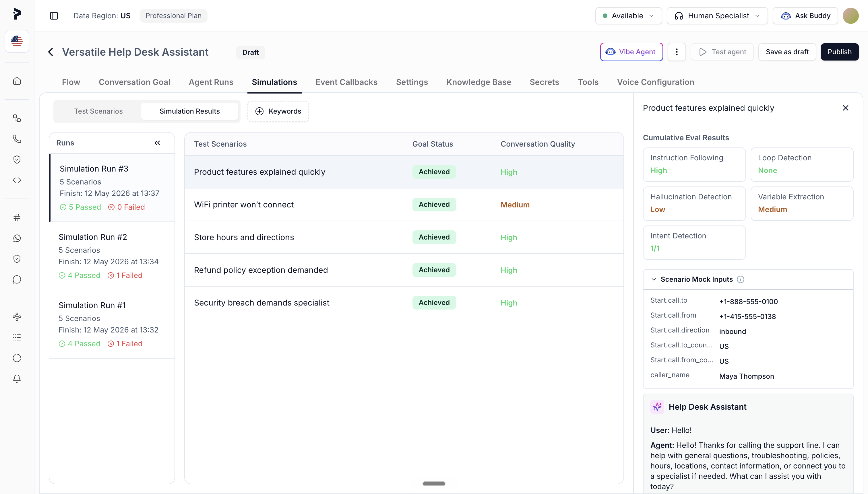Open the Secrets tab

pos(544,82)
